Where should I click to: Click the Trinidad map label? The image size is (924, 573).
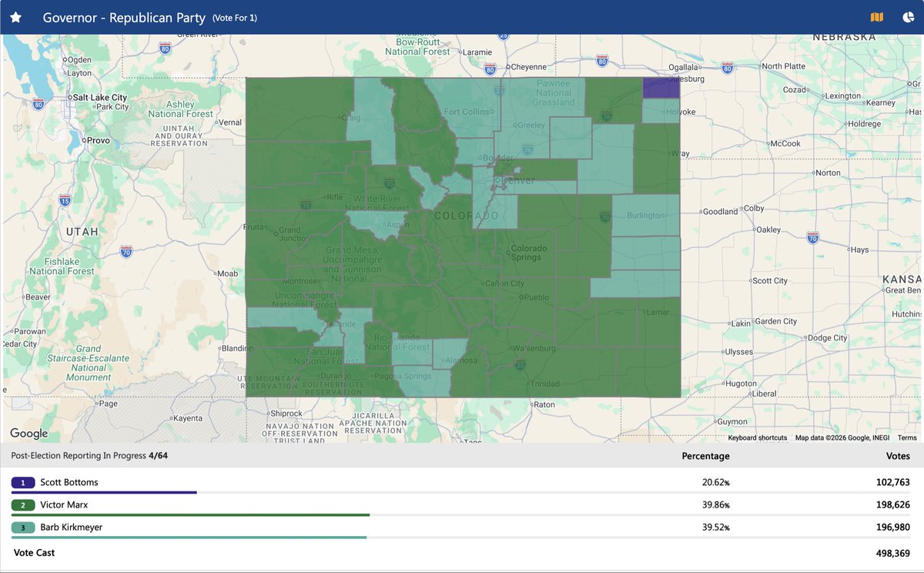click(x=544, y=384)
